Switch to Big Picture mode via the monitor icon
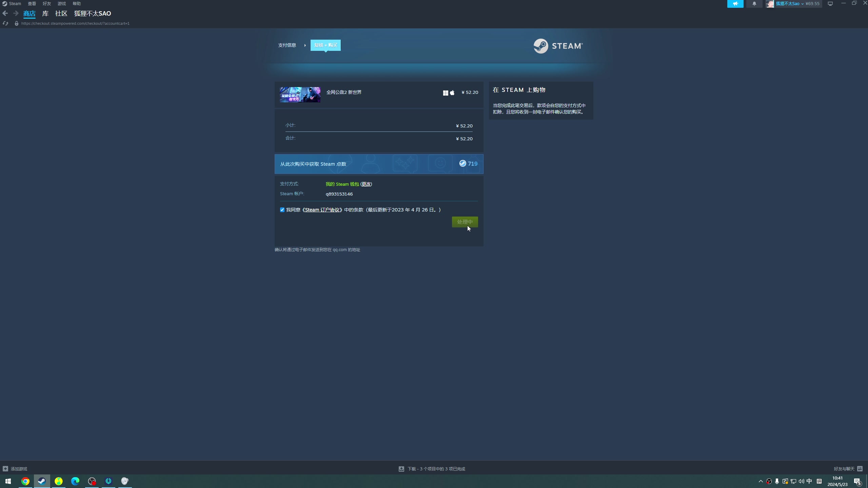The height and width of the screenshot is (488, 868). tap(830, 4)
